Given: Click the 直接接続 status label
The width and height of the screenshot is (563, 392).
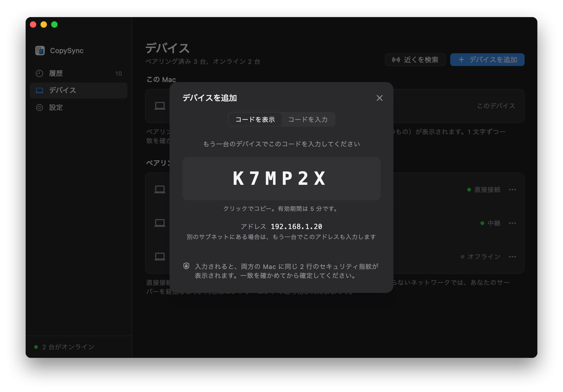Looking at the screenshot, I should coord(487,190).
